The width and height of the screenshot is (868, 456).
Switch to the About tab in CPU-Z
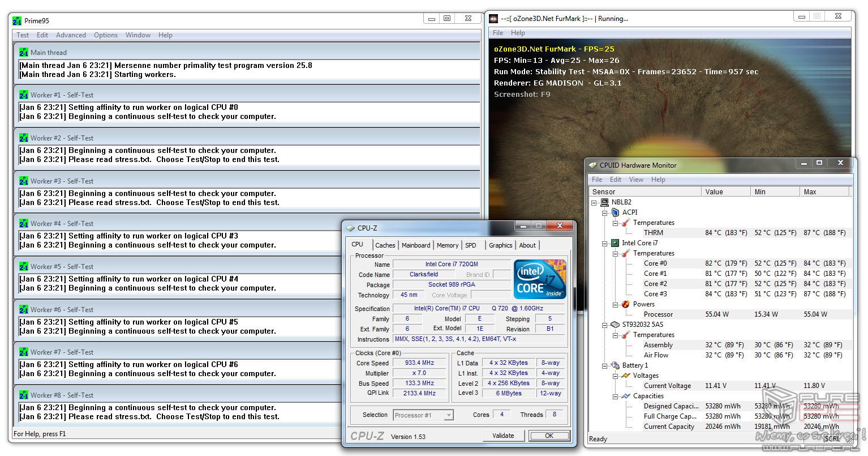click(x=527, y=245)
